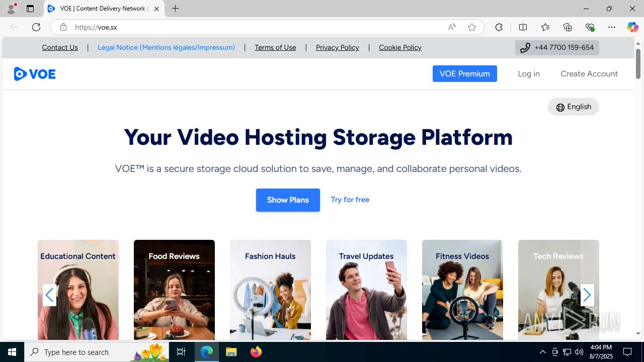Click the Show Plans button

coord(288,200)
